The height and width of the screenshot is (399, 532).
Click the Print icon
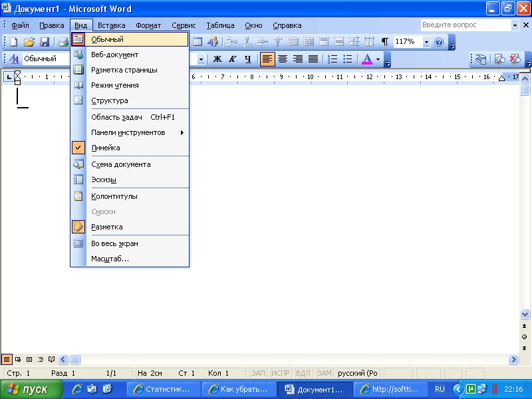point(63,42)
